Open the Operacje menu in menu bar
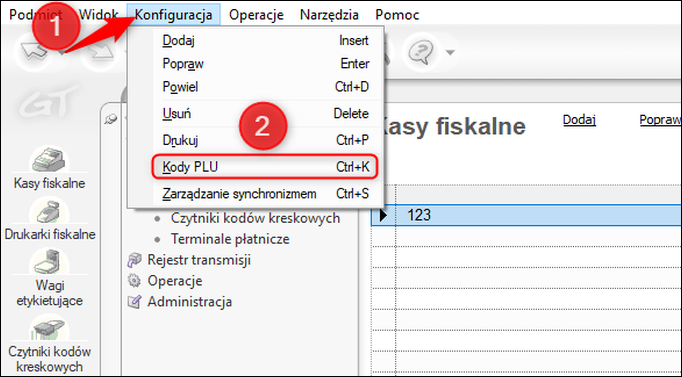This screenshot has height=377, width=682. 256,15
